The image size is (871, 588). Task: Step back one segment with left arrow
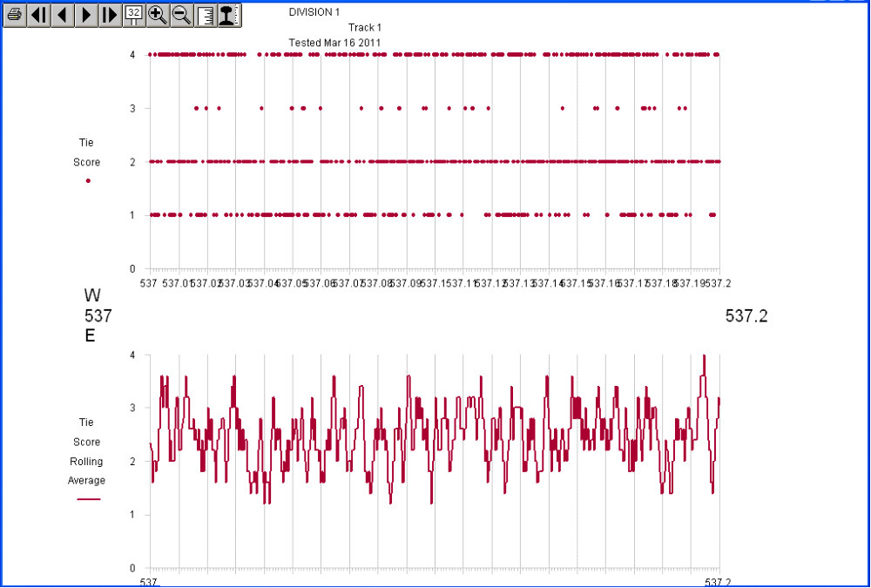click(63, 15)
